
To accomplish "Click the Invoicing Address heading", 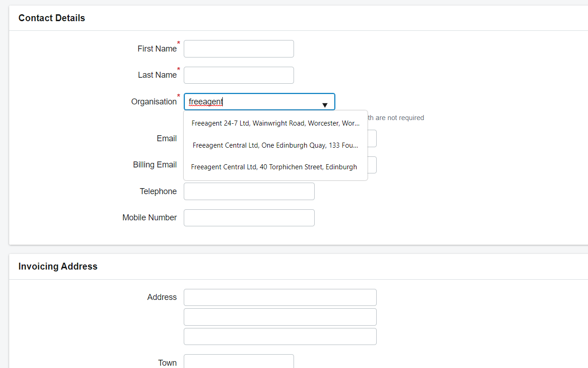I will click(58, 266).
